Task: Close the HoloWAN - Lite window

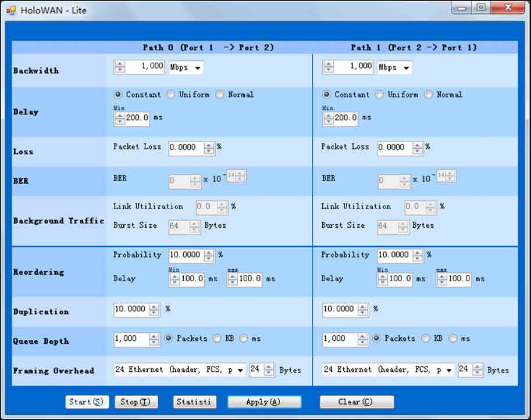Action: point(508,8)
